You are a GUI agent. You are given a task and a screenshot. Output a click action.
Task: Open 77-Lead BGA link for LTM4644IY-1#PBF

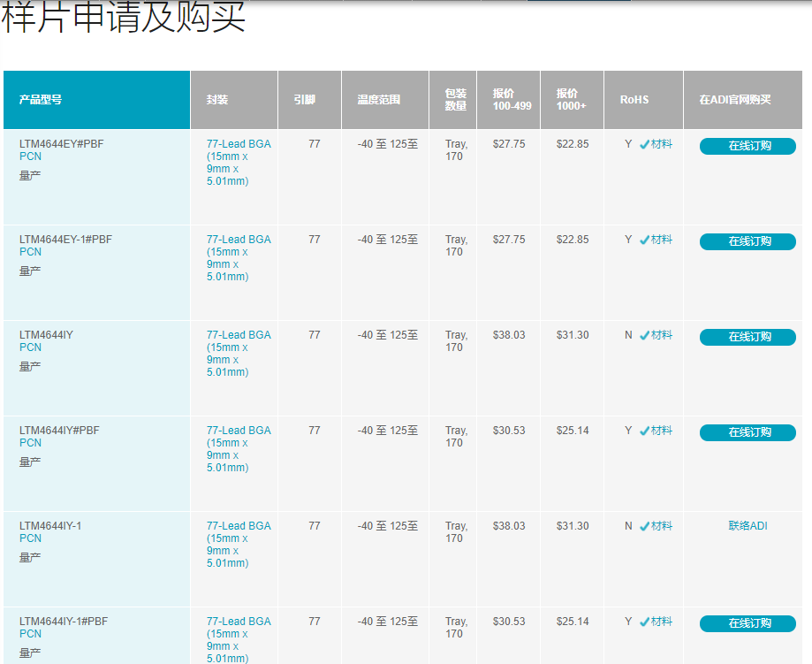pyautogui.click(x=239, y=639)
